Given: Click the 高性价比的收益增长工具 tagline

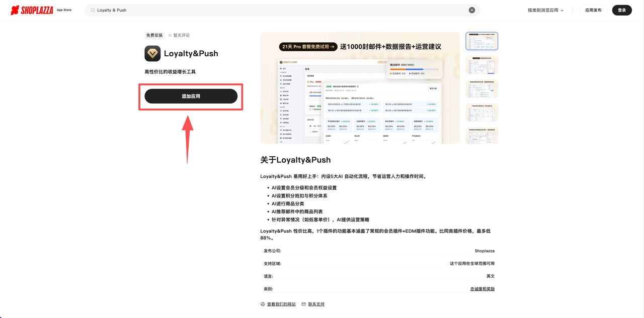Looking at the screenshot, I should click(x=170, y=72).
